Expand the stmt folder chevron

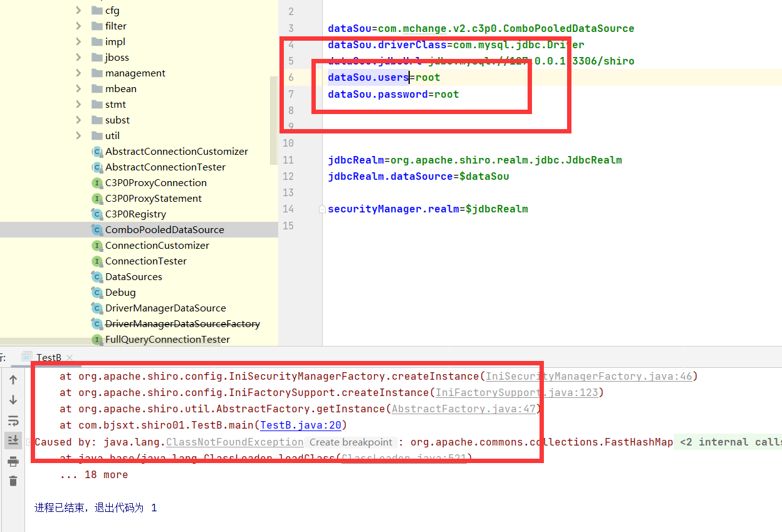click(x=78, y=104)
